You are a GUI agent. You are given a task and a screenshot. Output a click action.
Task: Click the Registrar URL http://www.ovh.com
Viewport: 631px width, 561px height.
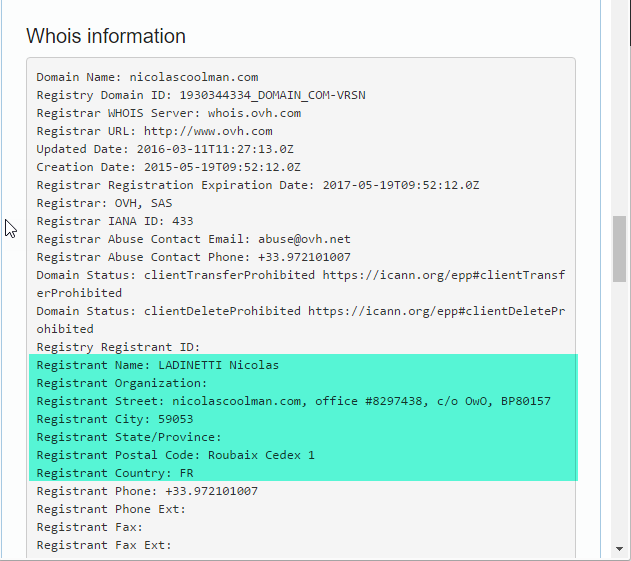(x=208, y=131)
